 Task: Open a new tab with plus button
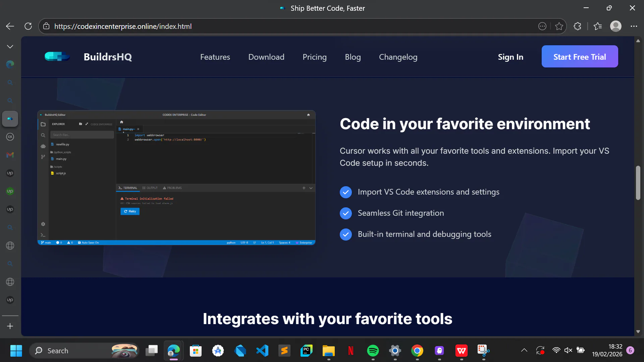point(10,326)
